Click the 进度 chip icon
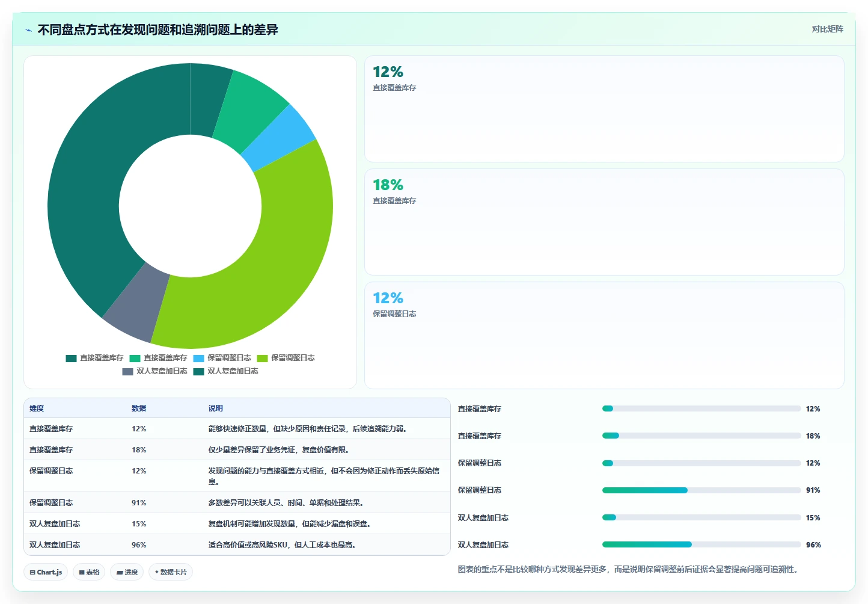The image size is (868, 604). point(120,572)
